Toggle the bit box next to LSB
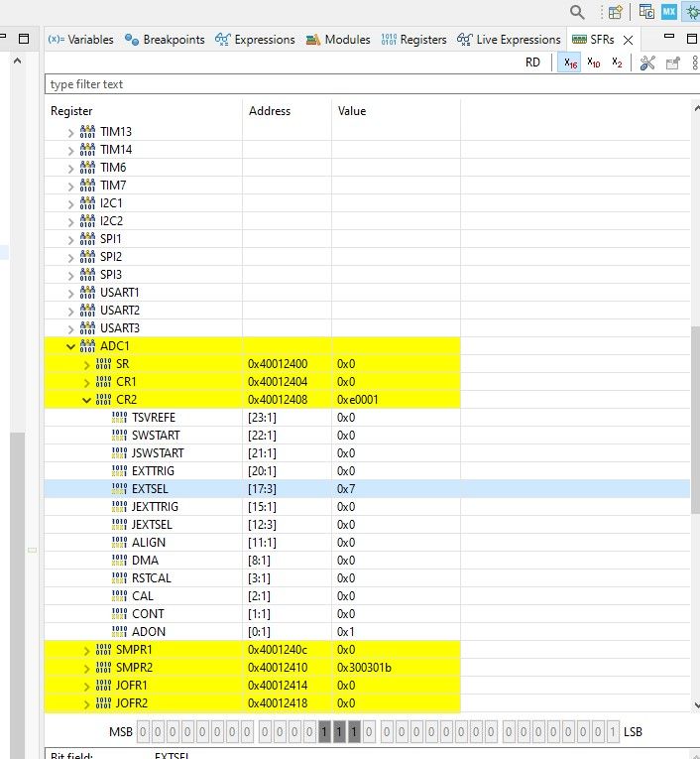The width and height of the screenshot is (700, 759). click(x=613, y=732)
